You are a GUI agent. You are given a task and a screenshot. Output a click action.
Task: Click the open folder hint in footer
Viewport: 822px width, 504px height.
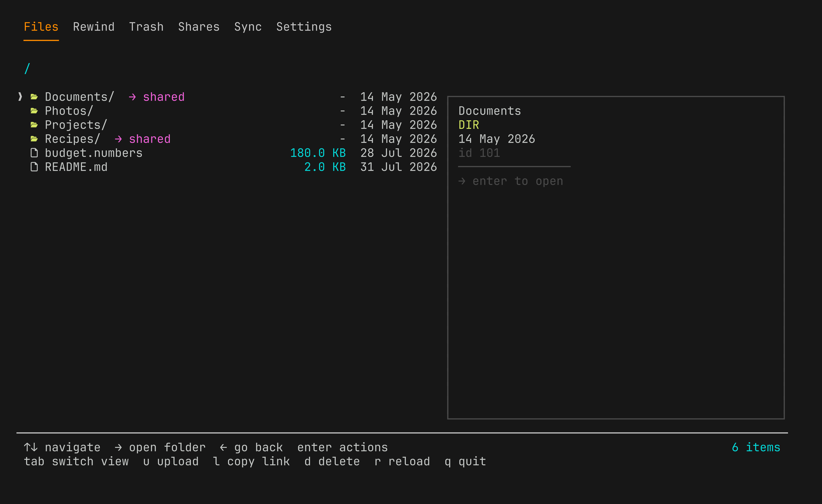(168, 447)
